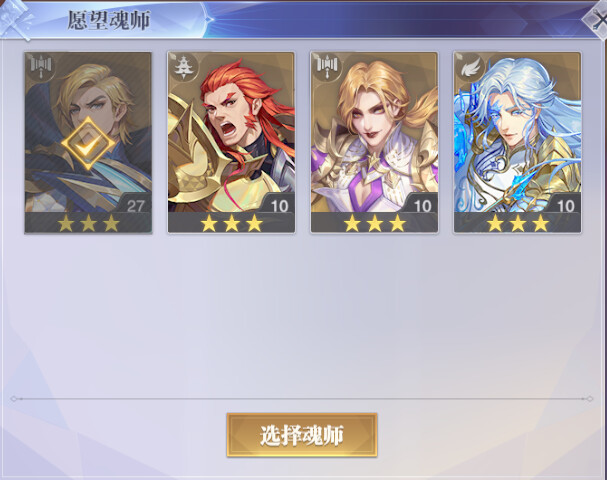Click the three stars under the blonde hero
This screenshot has height=480, width=607.
click(88, 223)
